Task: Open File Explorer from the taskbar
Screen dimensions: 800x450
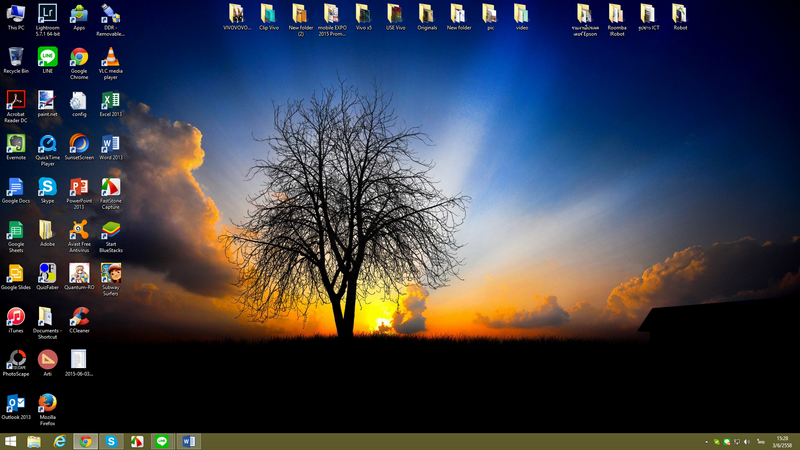Action: 34,441
